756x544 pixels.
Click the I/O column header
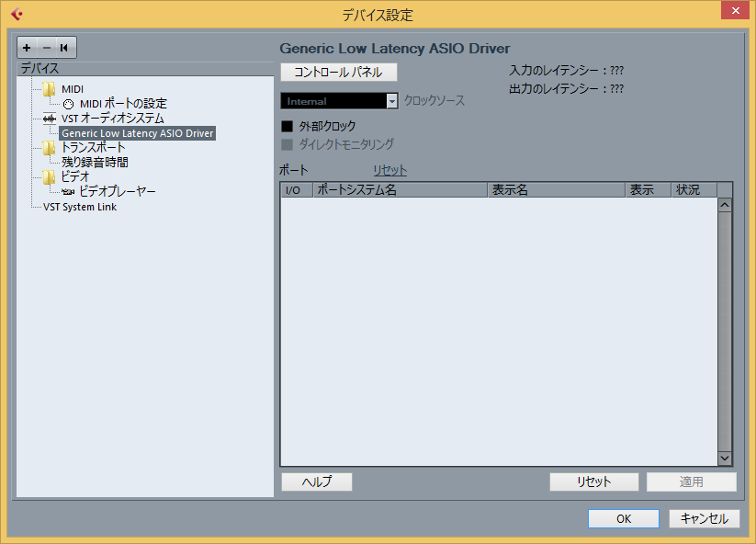pyautogui.click(x=297, y=190)
